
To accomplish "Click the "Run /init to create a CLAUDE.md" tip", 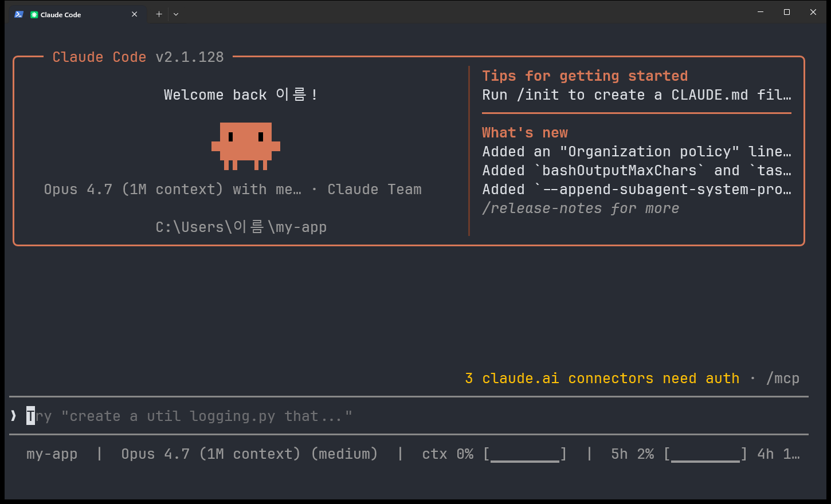I will pyautogui.click(x=637, y=95).
